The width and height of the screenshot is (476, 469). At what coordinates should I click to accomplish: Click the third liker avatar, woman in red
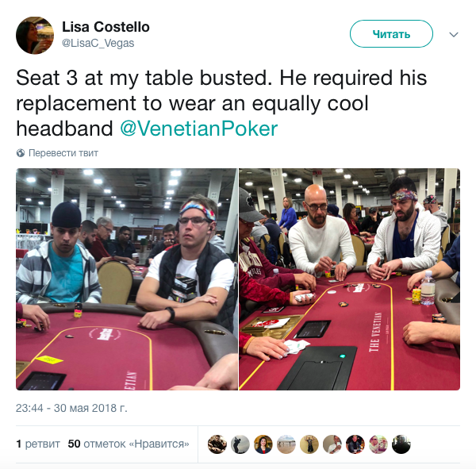(263, 444)
